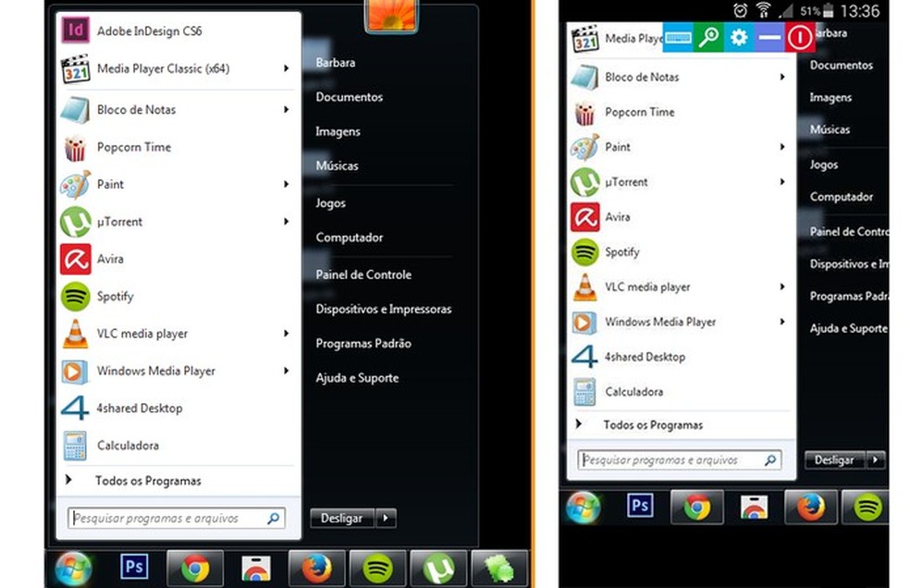This screenshot has width=910, height=588.
Task: Click search magnifier in left Start menu field
Action: pyautogui.click(x=273, y=518)
